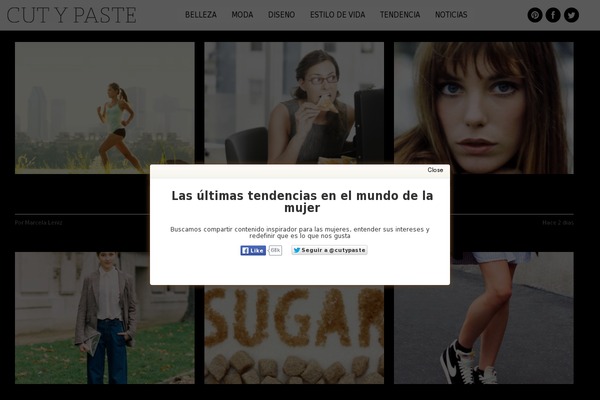Click the Facebook Like button
This screenshot has width=600, height=400.
[x=253, y=250]
